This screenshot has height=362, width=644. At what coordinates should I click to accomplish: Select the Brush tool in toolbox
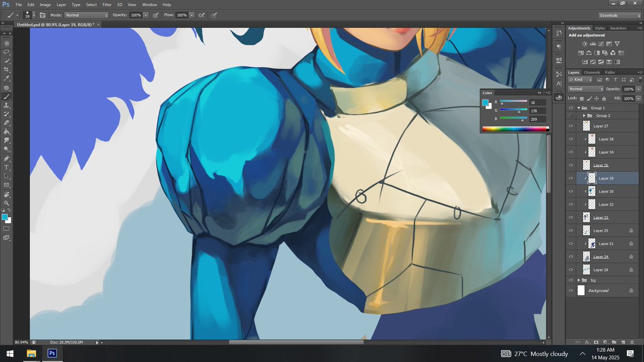click(6, 97)
